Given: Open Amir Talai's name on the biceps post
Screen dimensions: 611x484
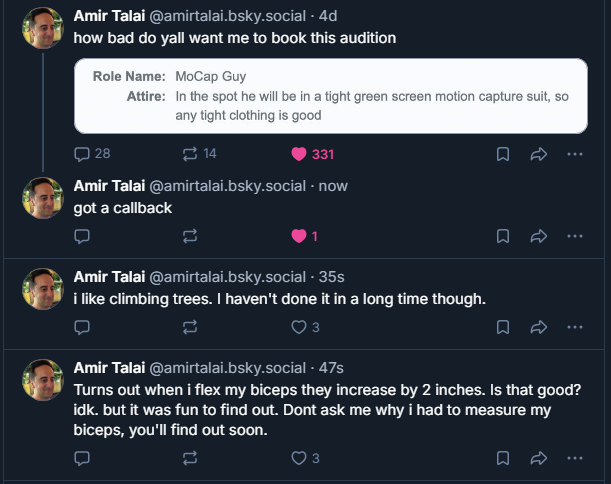Looking at the screenshot, I should [x=109, y=367].
